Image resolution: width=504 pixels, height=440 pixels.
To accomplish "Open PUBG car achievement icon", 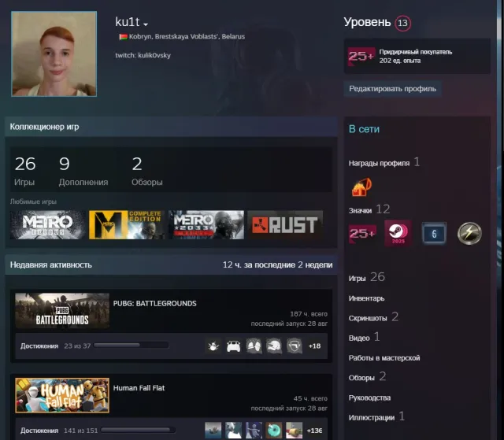I will point(233,346).
